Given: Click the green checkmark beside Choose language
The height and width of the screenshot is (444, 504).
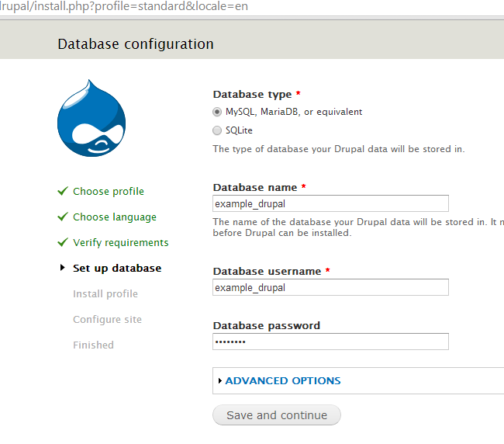Looking at the screenshot, I should pyautogui.click(x=63, y=217).
